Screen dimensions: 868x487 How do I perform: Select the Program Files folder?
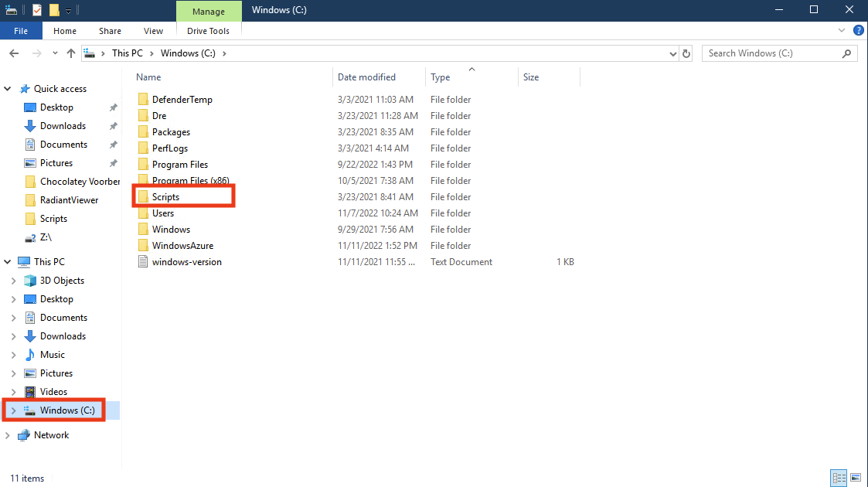[180, 165]
